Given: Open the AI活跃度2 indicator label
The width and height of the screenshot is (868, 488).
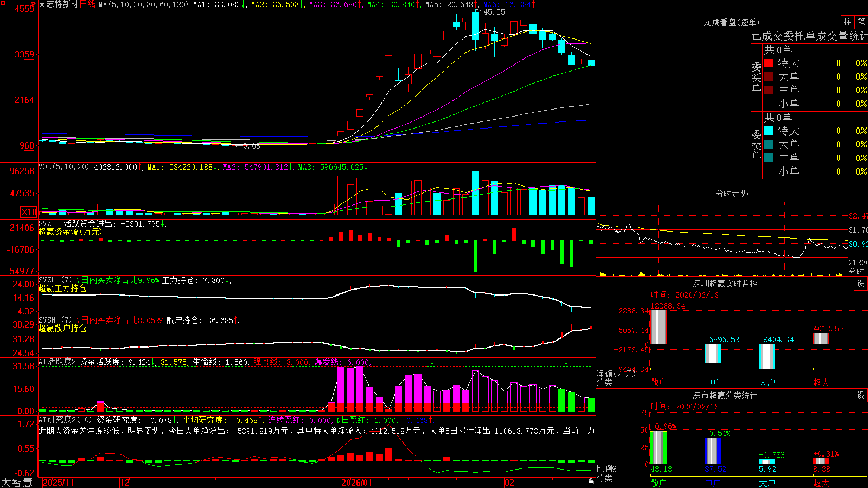Looking at the screenshot, I should point(58,362).
